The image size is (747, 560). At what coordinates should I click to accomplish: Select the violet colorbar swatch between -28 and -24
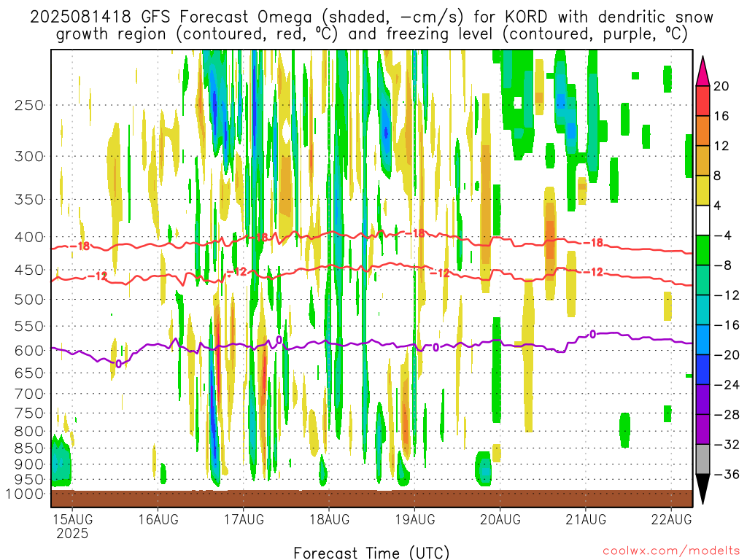point(703,400)
